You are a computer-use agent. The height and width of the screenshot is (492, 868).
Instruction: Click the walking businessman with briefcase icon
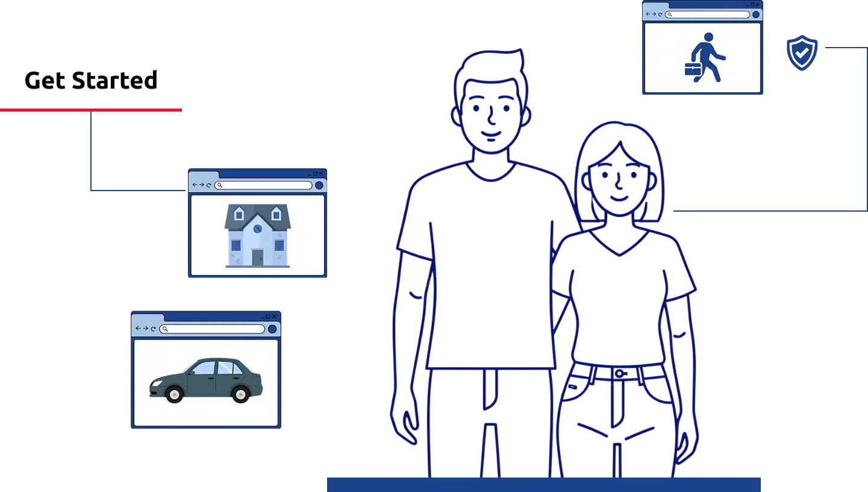[704, 58]
